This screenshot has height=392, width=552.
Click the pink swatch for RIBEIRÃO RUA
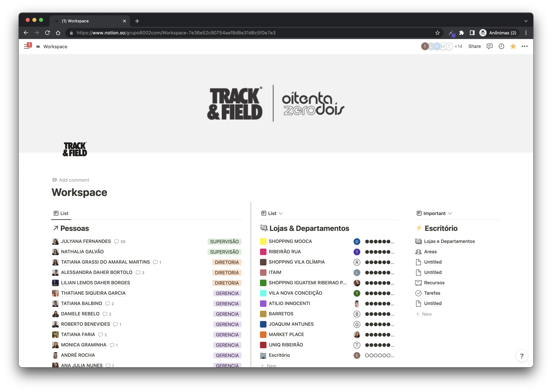pos(263,252)
